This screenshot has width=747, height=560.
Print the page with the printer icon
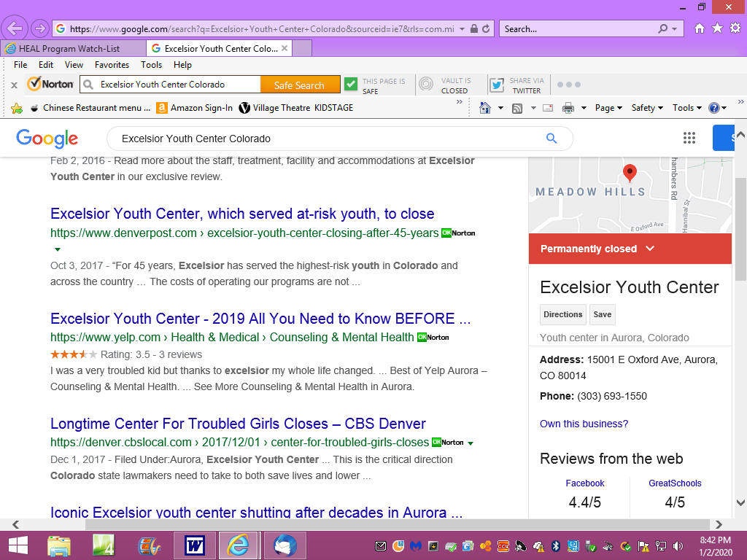[x=568, y=108]
